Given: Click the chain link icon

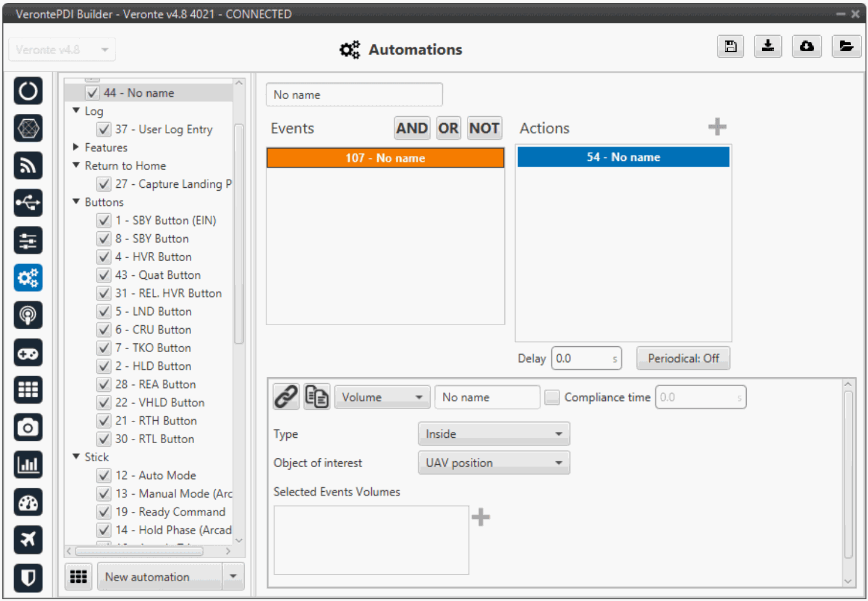Looking at the screenshot, I should tap(286, 397).
